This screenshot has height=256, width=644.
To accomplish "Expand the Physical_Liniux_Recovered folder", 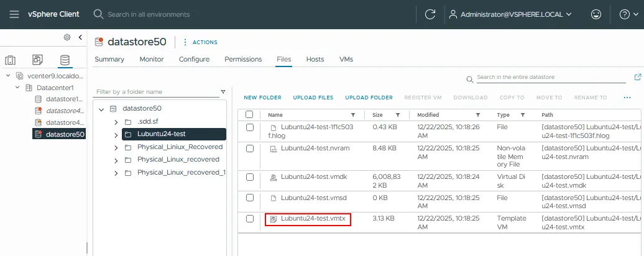I will 116,147.
